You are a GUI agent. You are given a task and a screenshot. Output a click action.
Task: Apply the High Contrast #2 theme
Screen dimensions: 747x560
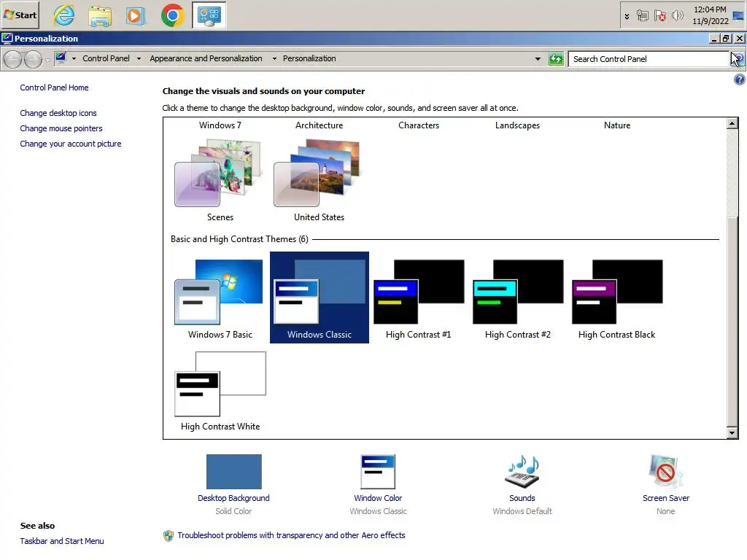click(x=517, y=298)
